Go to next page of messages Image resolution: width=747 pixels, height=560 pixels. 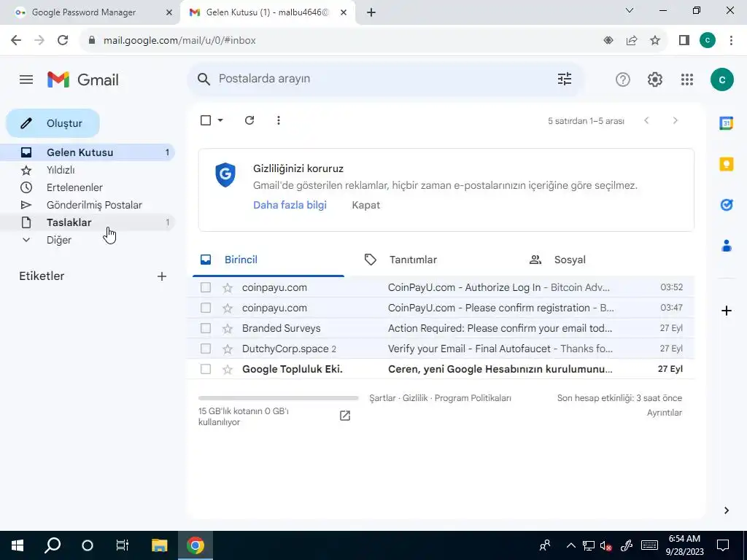(x=675, y=120)
